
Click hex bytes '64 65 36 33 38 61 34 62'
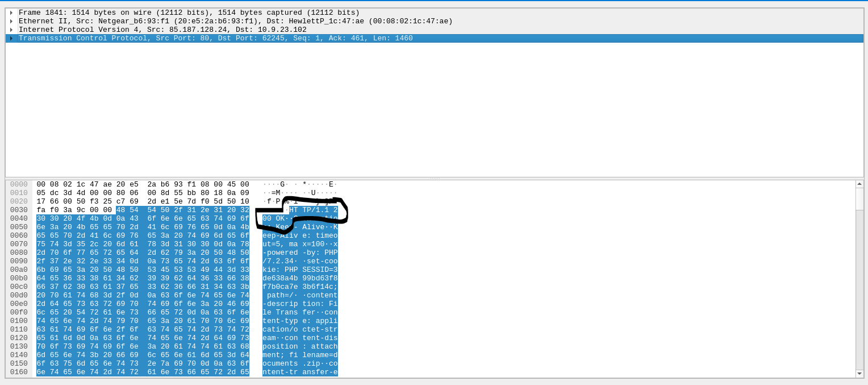(87, 278)
